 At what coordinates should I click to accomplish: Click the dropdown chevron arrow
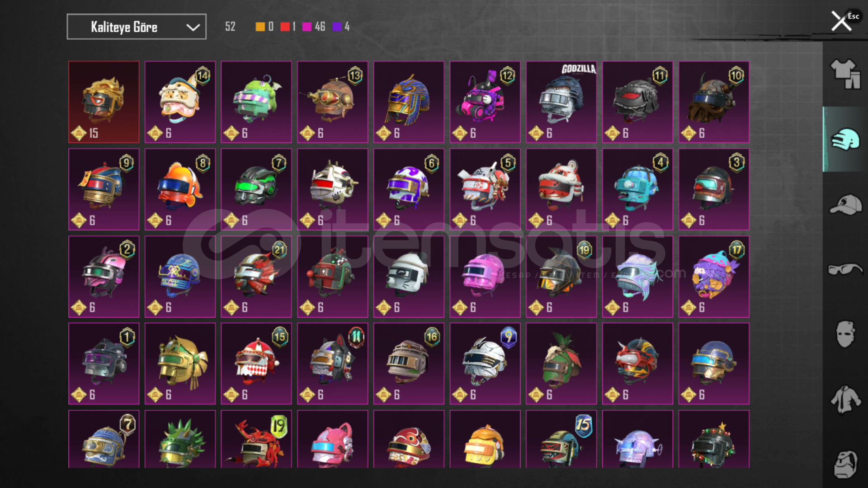pyautogui.click(x=193, y=27)
